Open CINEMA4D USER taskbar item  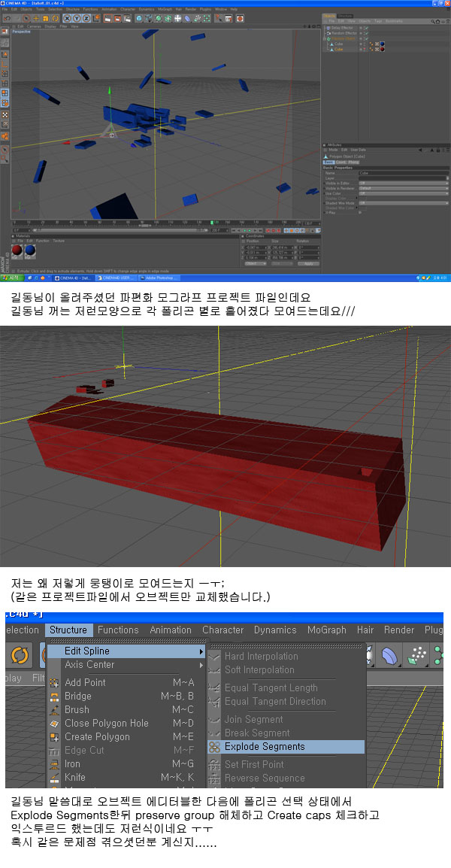pyautogui.click(x=115, y=278)
